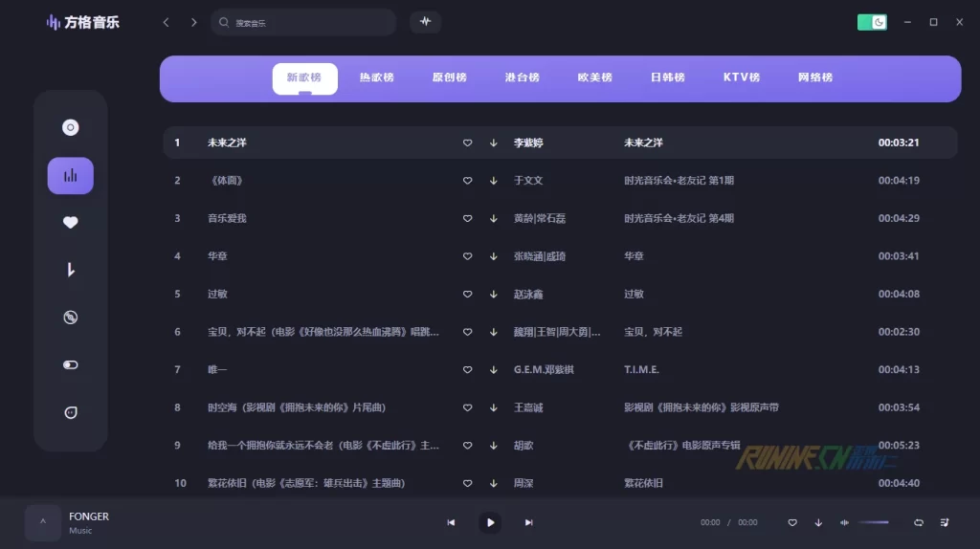Switch to the 热歌榜 tab
This screenshot has height=549, width=980.
(x=376, y=77)
